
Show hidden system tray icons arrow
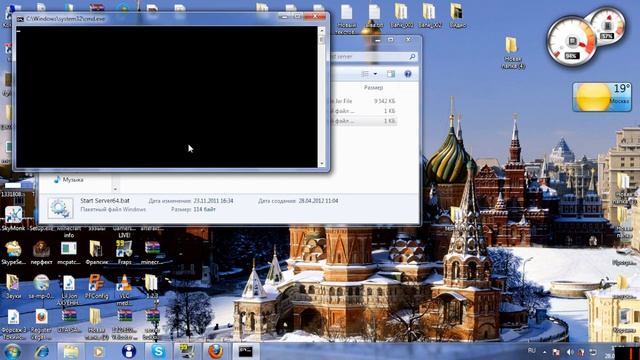(x=544, y=351)
